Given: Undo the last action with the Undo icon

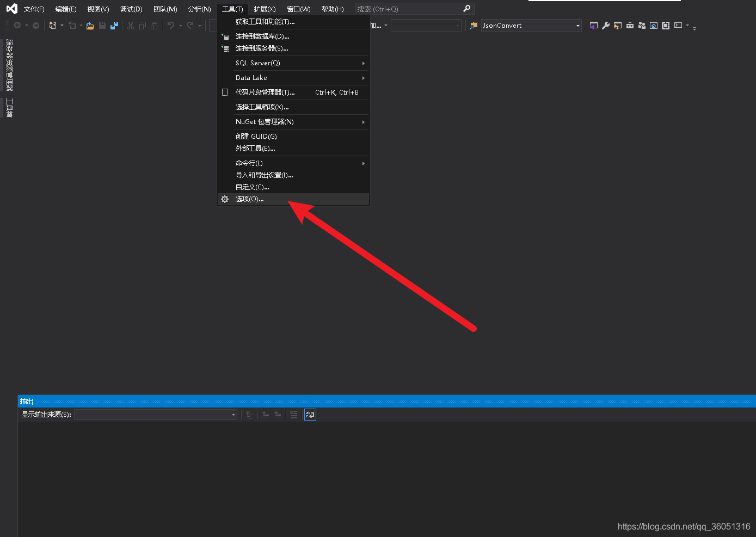Looking at the screenshot, I should click(x=170, y=25).
